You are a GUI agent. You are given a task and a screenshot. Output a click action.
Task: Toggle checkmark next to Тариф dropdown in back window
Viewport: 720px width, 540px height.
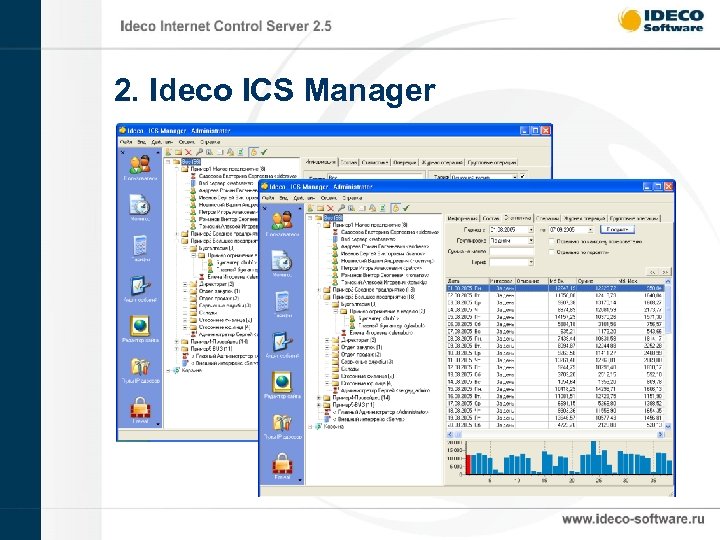click(523, 176)
